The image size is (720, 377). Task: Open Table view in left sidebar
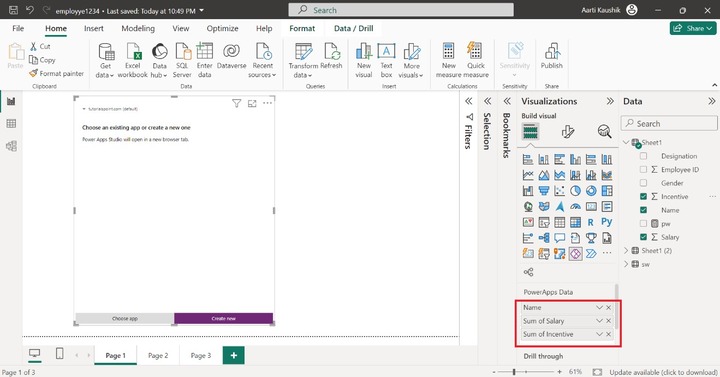[x=11, y=124]
